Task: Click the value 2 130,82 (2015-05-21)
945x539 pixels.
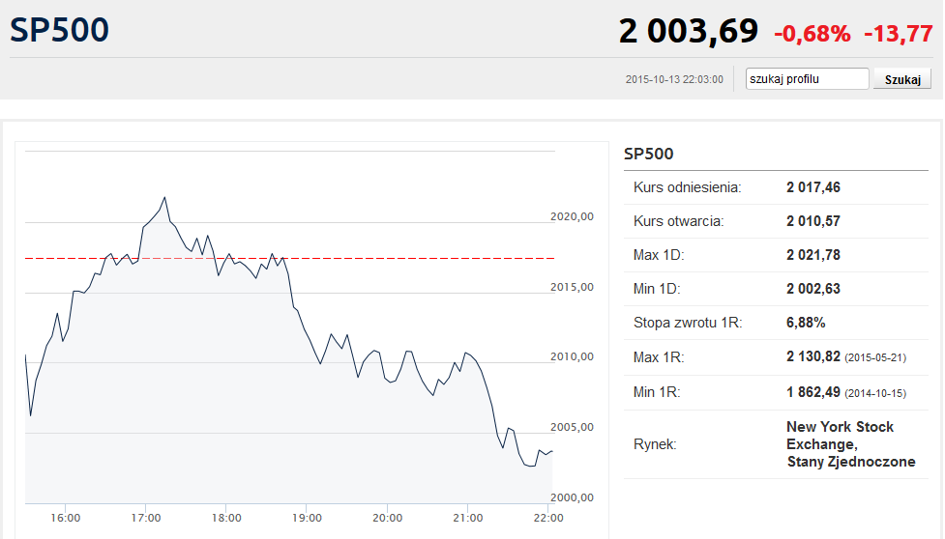Action: coord(846,357)
